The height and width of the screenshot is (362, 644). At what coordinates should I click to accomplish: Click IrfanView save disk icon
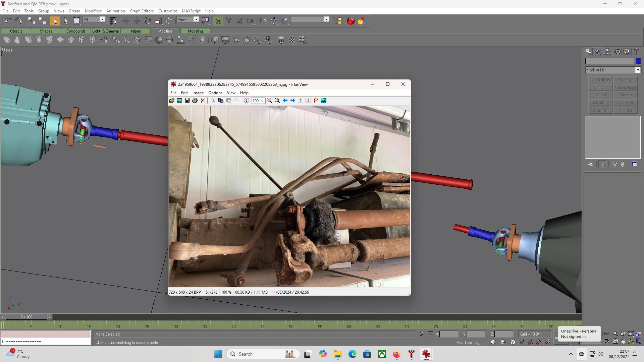187,101
